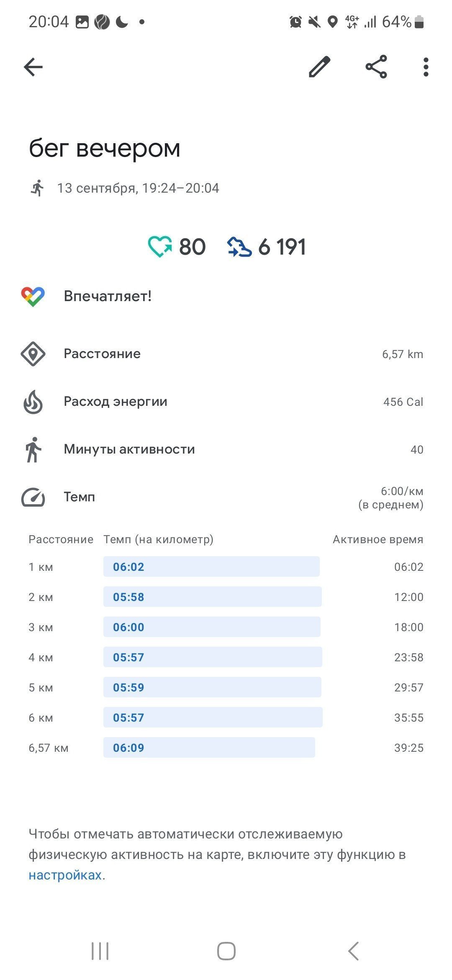Tap the 1 км pace bar 06:02
452x980 pixels.
tap(211, 567)
